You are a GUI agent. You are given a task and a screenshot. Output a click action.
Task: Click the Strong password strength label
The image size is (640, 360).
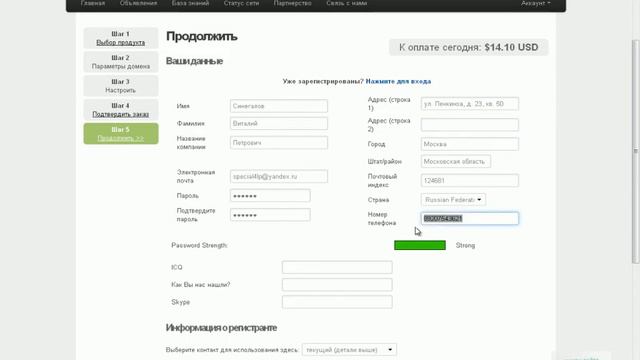point(465,245)
